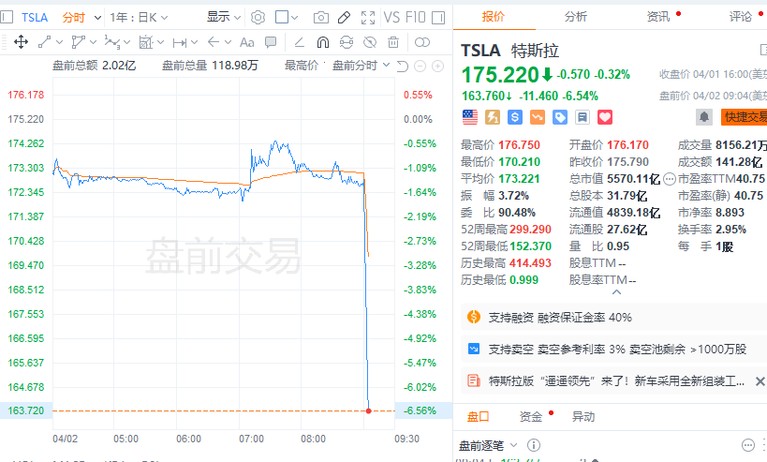Open the 资金 tab

coord(530,416)
